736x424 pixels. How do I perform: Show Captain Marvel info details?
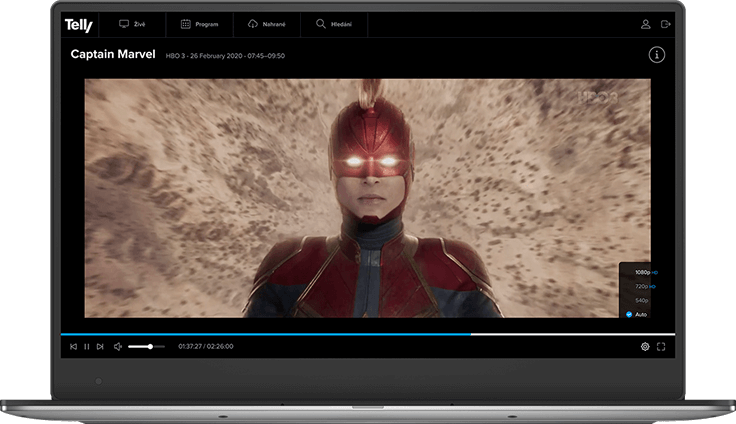(657, 55)
